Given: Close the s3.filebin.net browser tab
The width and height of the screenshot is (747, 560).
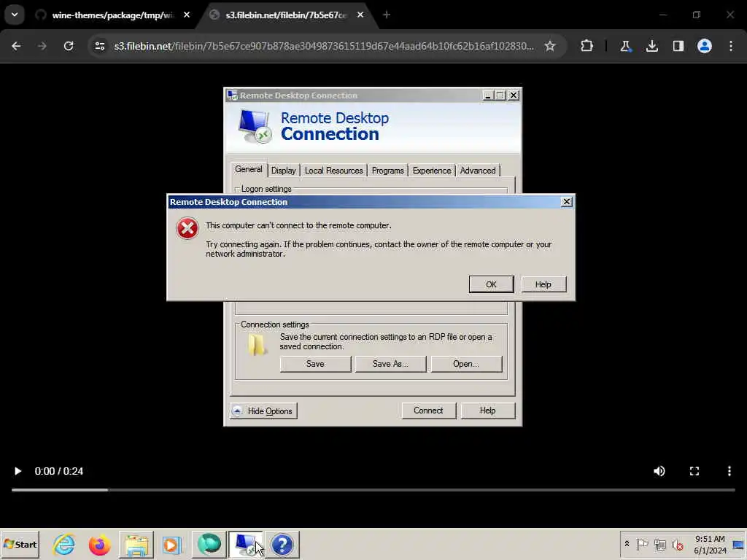Looking at the screenshot, I should pyautogui.click(x=360, y=15).
